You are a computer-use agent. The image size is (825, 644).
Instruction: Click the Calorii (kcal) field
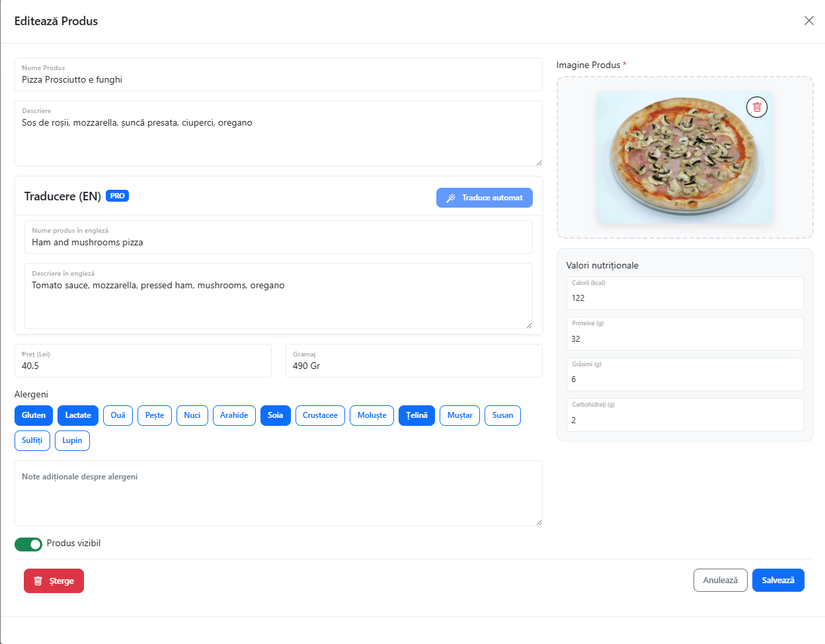pos(685,298)
